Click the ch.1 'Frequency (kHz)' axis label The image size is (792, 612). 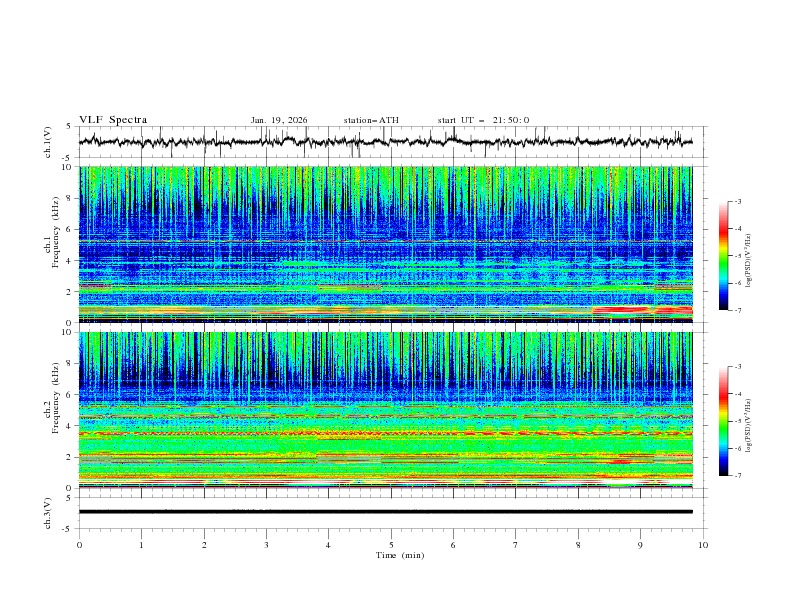[56, 232]
